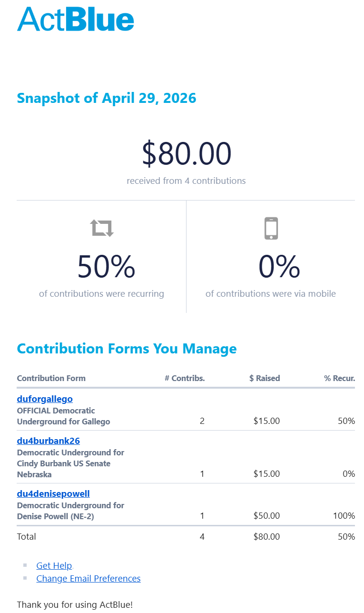This screenshot has width=364, height=613.
Task: Open the duforgallego contribution form
Action: coord(45,399)
